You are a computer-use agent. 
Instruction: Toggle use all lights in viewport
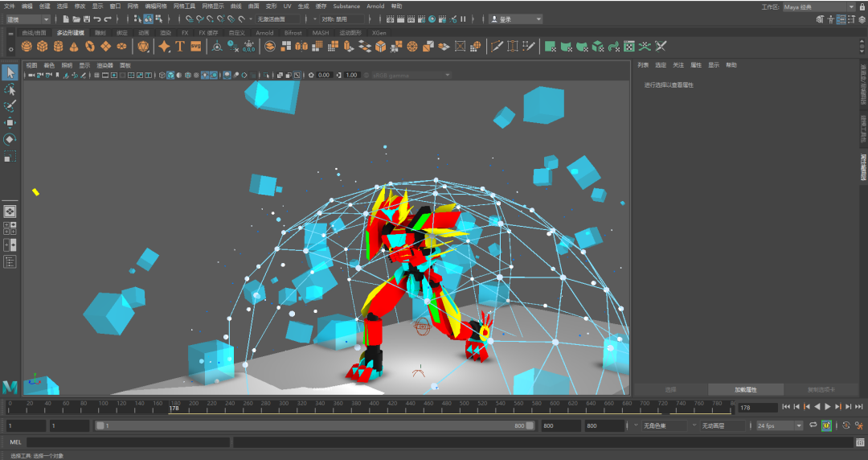pos(206,75)
